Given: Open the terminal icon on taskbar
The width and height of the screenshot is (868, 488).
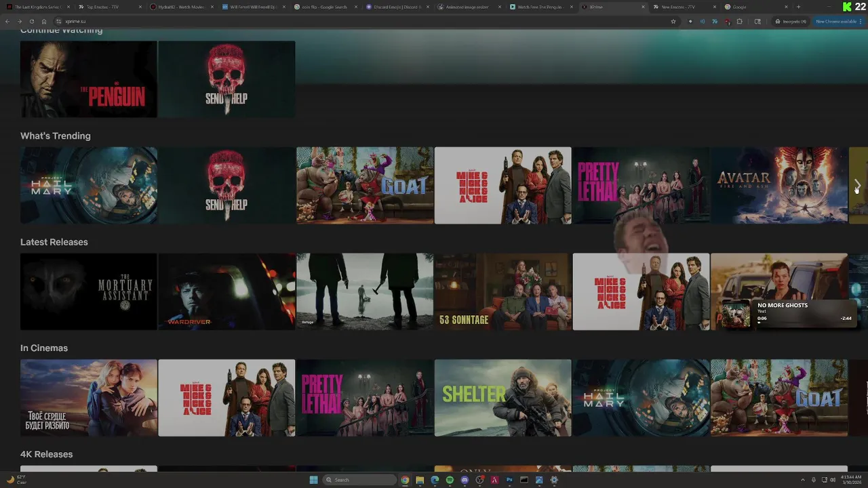Looking at the screenshot, I should [x=524, y=480].
